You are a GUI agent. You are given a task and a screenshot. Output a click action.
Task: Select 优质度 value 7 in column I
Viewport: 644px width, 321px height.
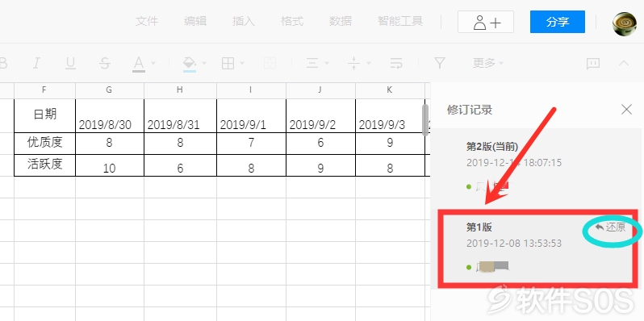(x=251, y=144)
